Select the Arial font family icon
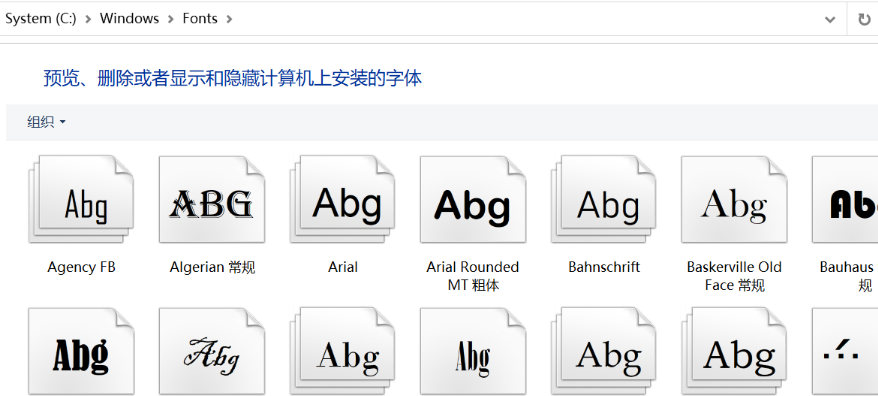878x396 pixels. [342, 199]
